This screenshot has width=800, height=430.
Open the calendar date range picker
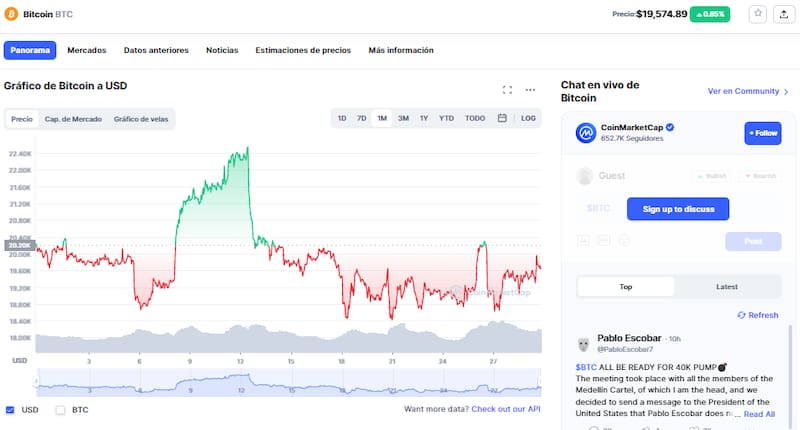tap(502, 118)
